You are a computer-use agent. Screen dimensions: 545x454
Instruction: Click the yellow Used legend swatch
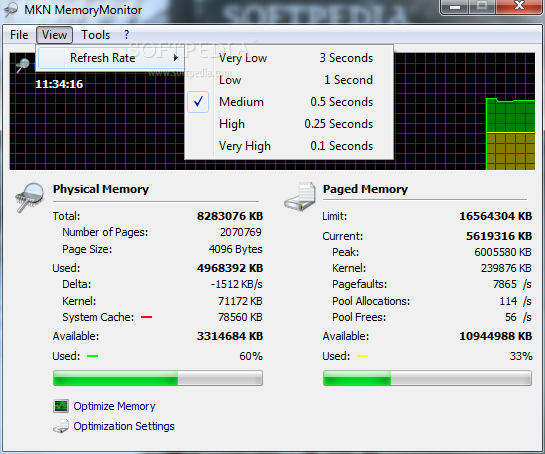[x=362, y=356]
